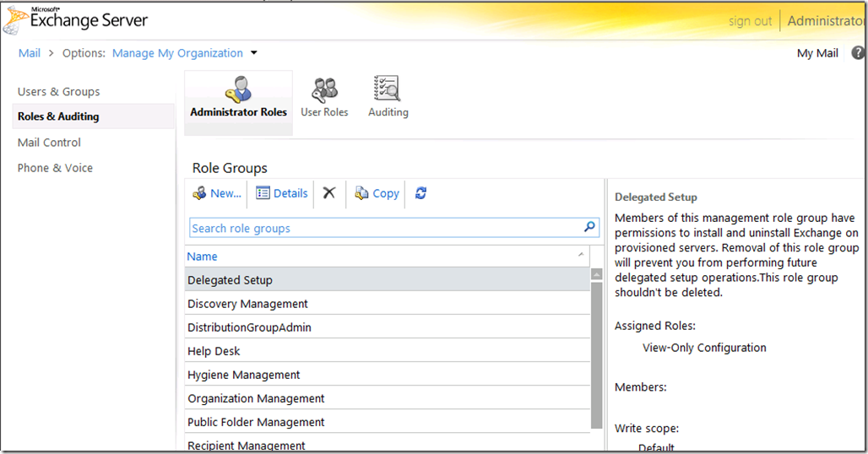Click the sort arrow in Name header
The width and height of the screenshot is (868, 454).
tap(581, 254)
